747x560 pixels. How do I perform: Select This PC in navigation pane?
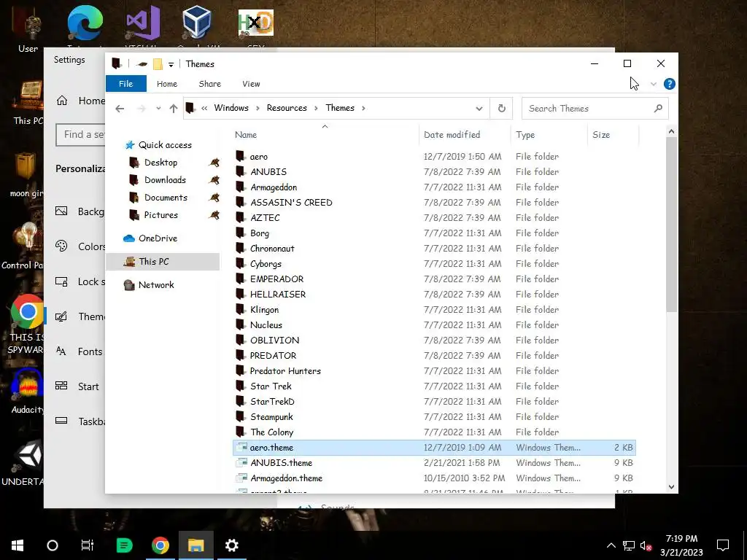point(163,262)
